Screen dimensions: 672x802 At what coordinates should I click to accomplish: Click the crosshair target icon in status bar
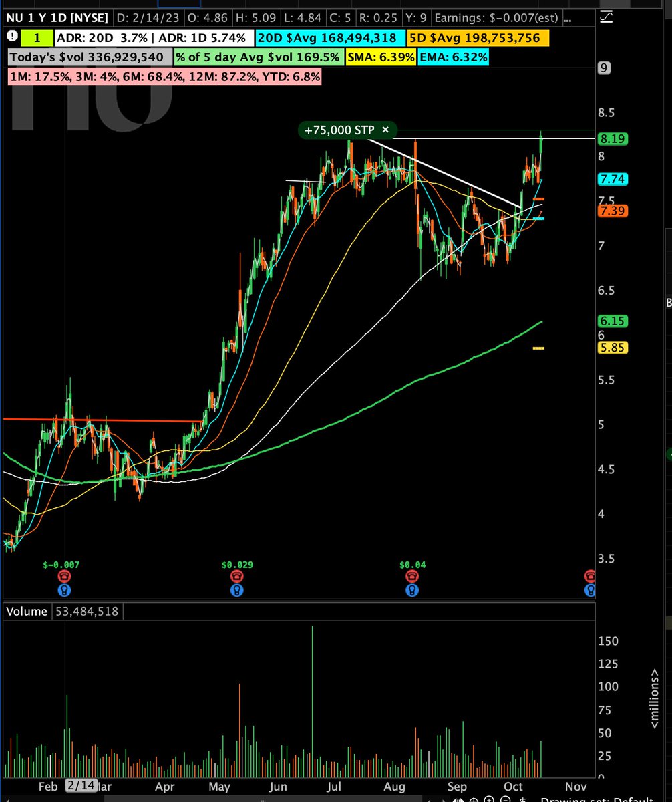[x=475, y=799]
